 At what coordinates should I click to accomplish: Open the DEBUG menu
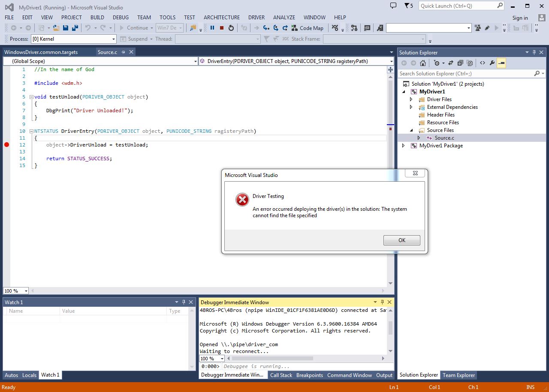coord(121,18)
